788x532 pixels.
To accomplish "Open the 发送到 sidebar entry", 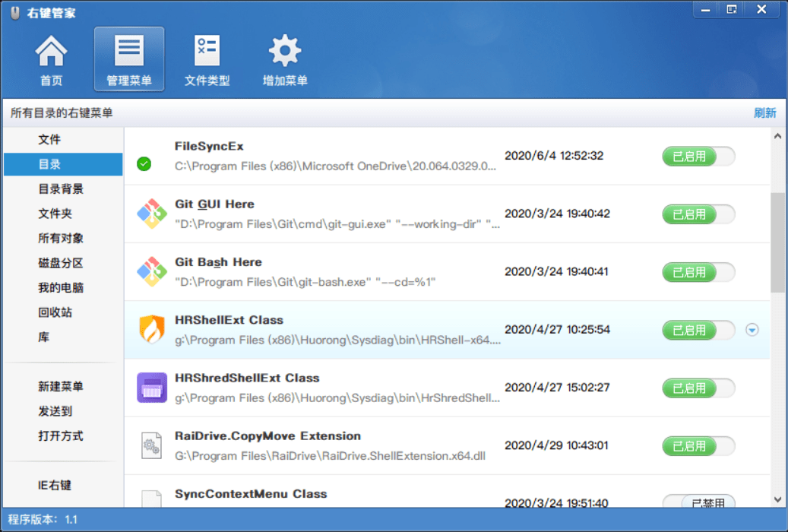I will point(55,411).
